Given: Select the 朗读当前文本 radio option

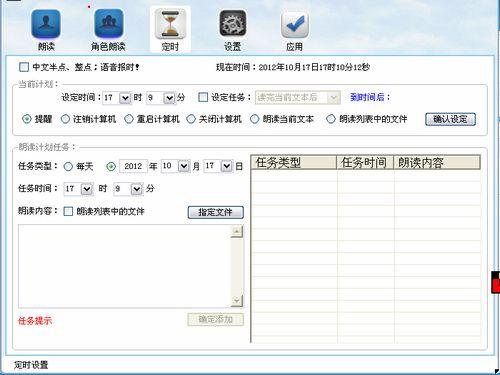Looking at the screenshot, I should point(254,119).
